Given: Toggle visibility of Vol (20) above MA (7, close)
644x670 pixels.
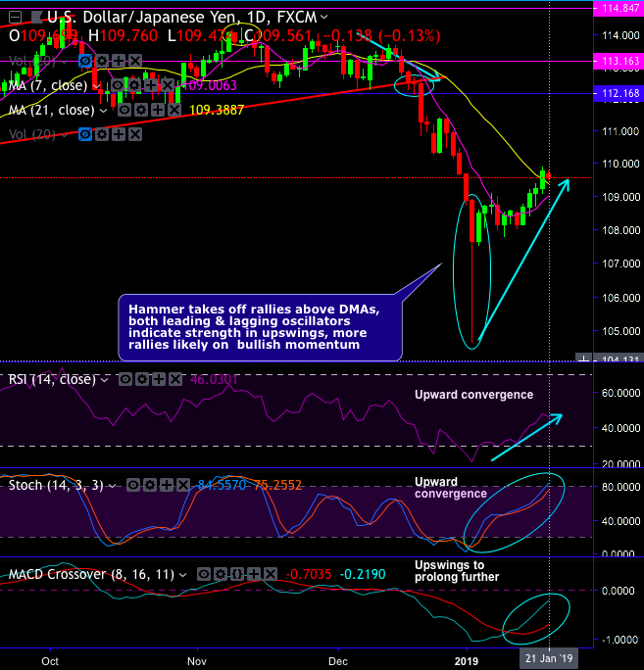Looking at the screenshot, I should point(85,61).
